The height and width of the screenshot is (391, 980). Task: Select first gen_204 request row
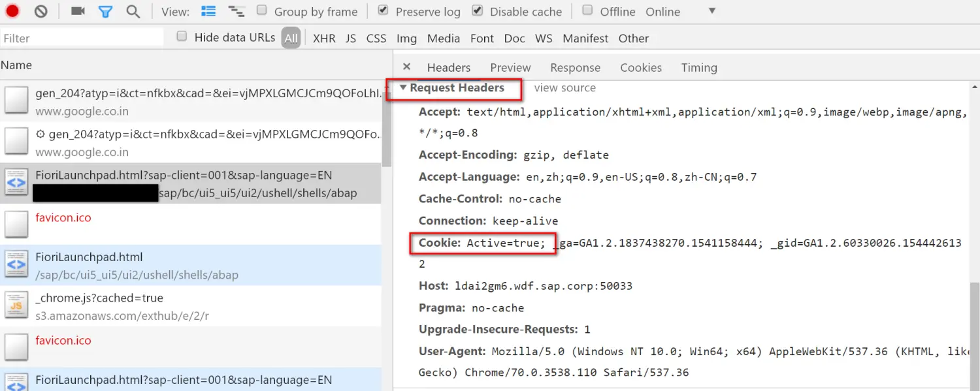point(191,102)
